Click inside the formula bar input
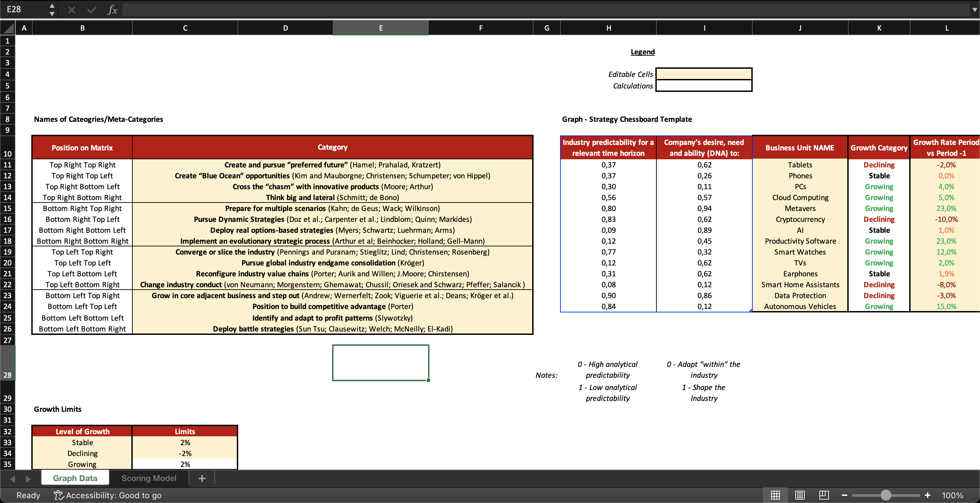The width and height of the screenshot is (980, 503). [546, 10]
